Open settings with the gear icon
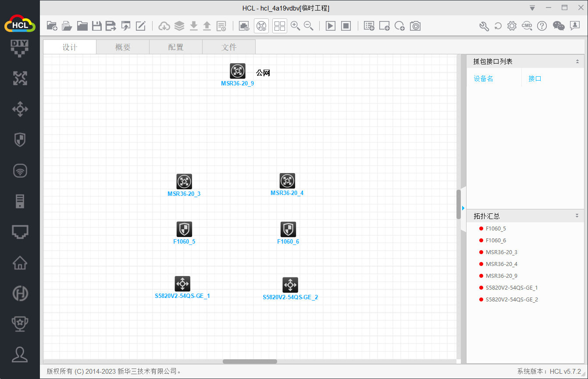This screenshot has width=588, height=379. point(512,26)
